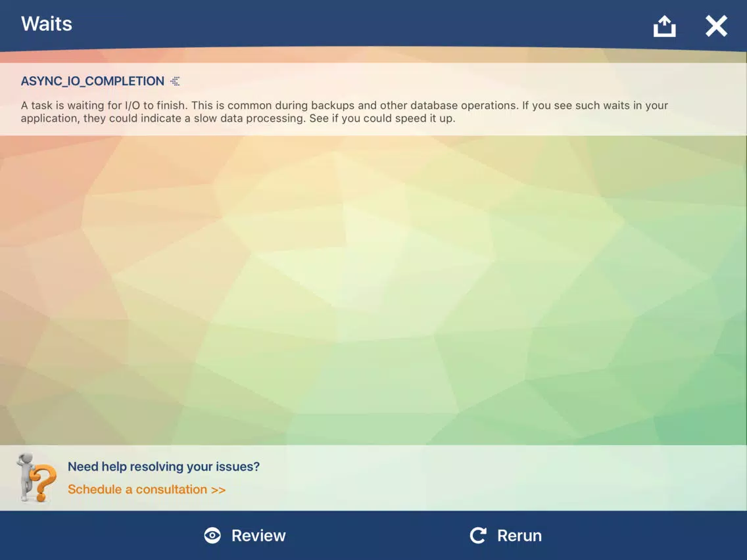Click the "Need help resolving your issues?" text
The height and width of the screenshot is (560, 747).
[164, 467]
